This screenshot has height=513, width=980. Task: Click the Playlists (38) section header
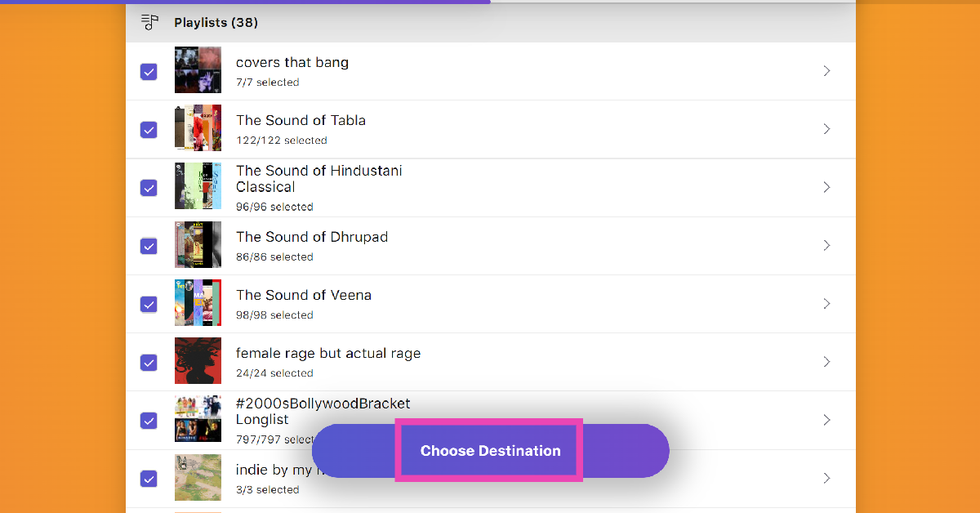click(x=216, y=23)
